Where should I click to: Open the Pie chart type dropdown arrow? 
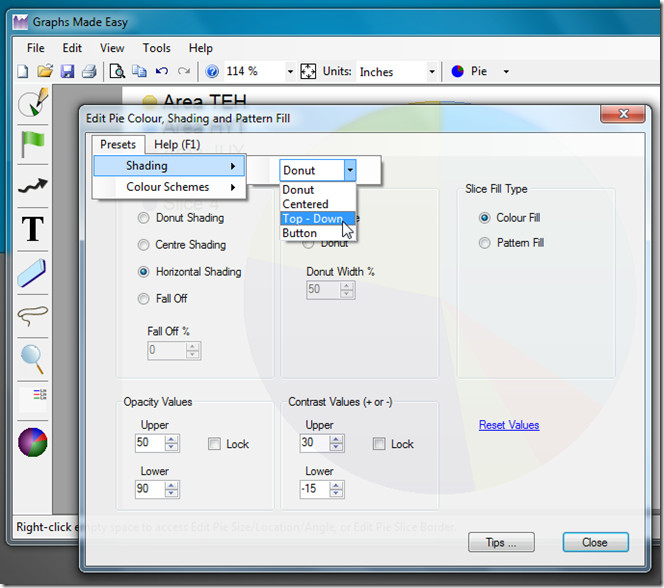tap(506, 72)
